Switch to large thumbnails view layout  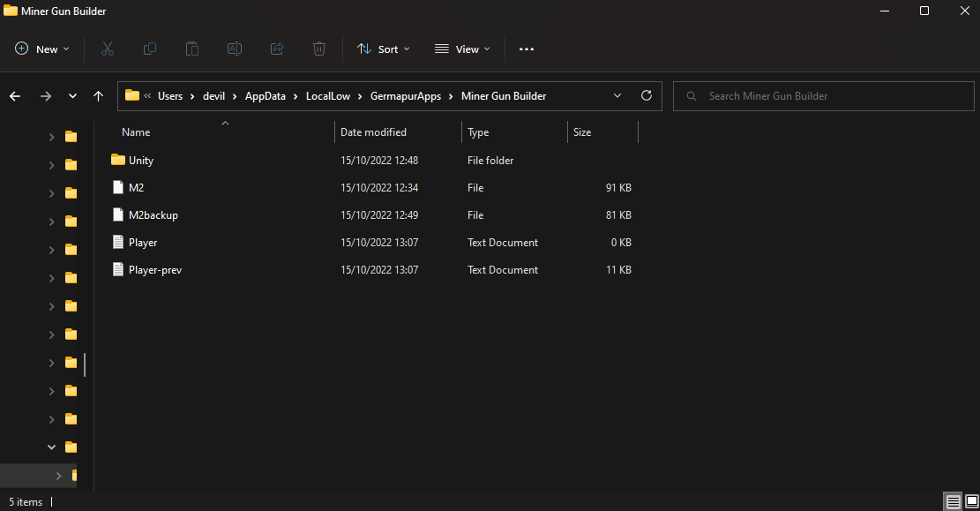pos(971,502)
